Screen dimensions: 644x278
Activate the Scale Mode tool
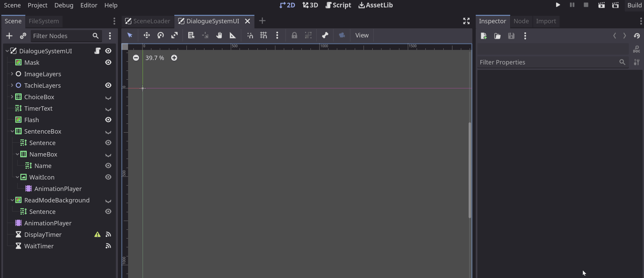coord(174,35)
